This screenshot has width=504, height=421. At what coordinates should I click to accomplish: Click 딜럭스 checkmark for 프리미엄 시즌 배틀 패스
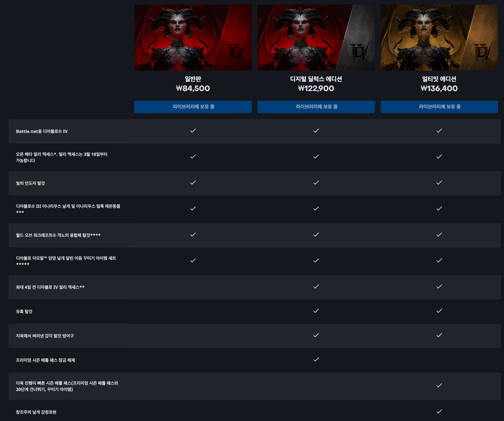[316, 359]
